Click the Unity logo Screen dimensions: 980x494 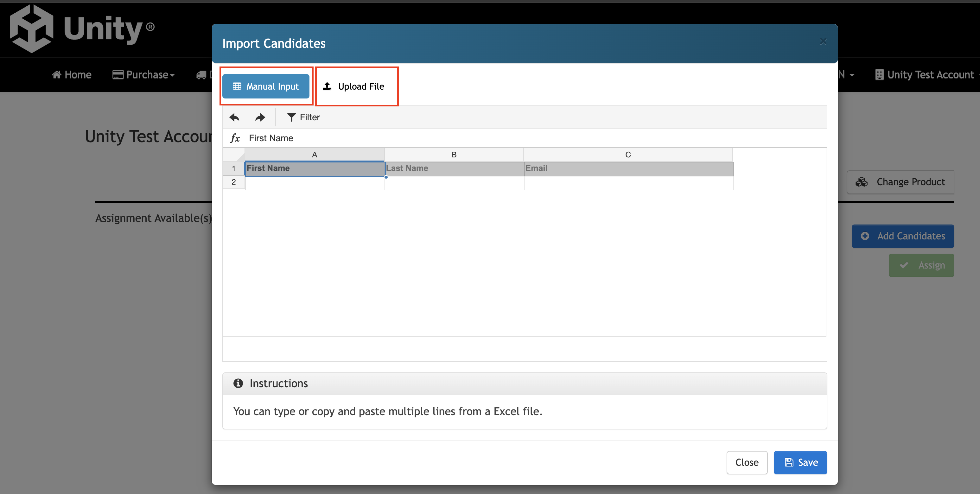coord(82,28)
